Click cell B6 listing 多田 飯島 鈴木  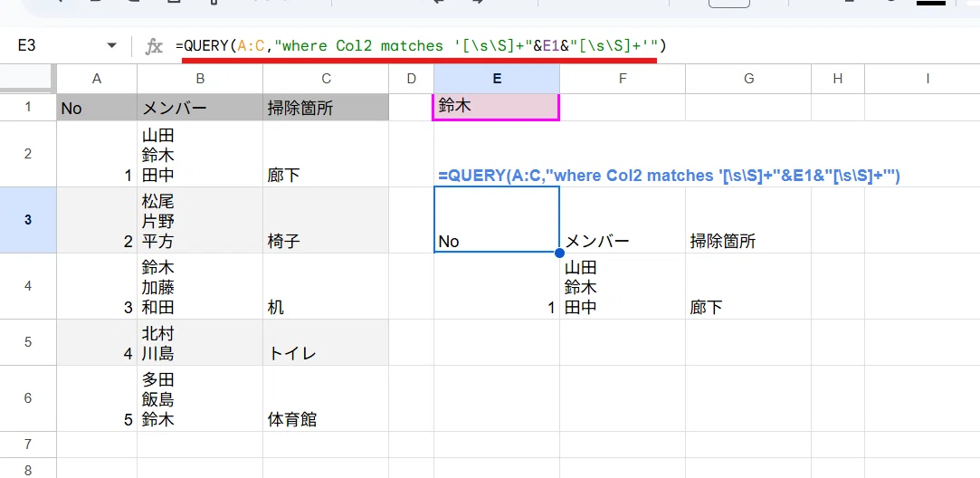coord(200,398)
